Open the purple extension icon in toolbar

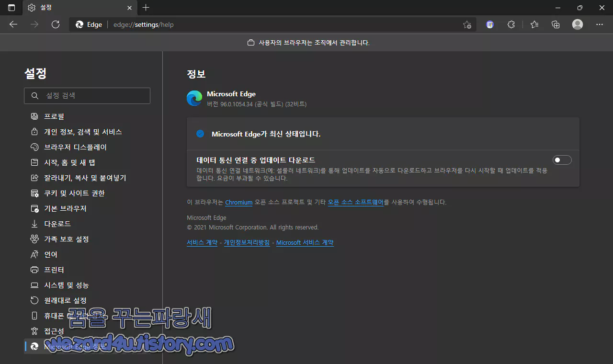click(489, 24)
